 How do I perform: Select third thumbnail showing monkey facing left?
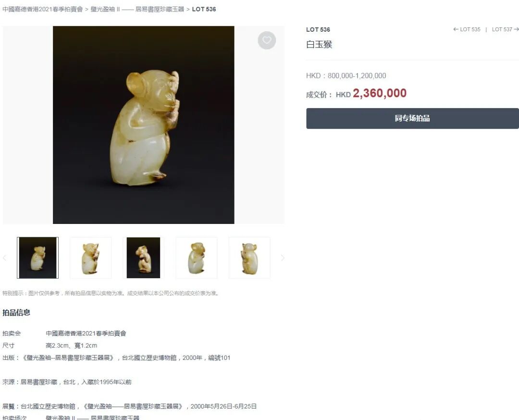click(143, 258)
